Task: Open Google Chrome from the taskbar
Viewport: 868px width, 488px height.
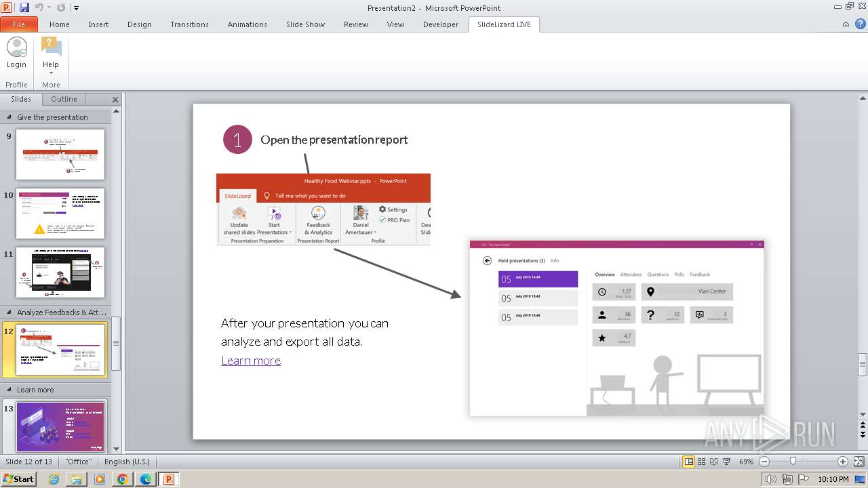Action: pos(123,479)
